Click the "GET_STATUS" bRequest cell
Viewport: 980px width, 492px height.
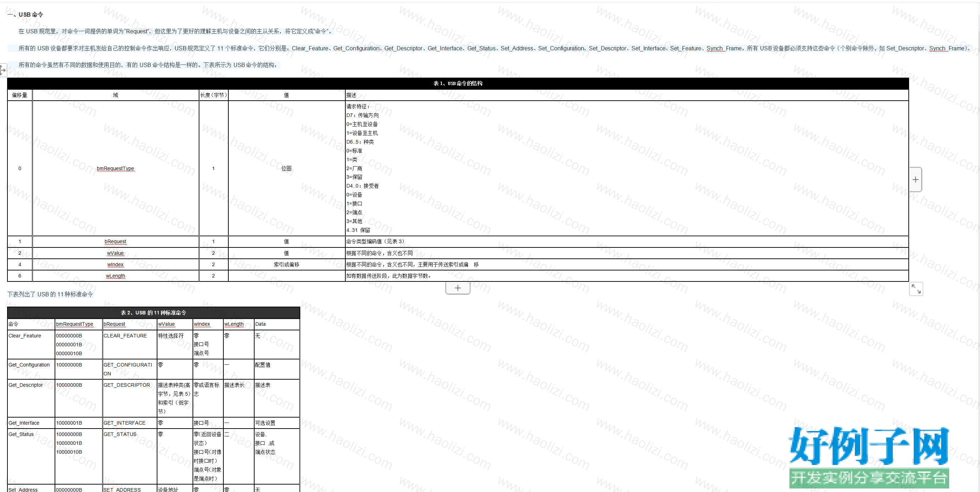pos(129,456)
